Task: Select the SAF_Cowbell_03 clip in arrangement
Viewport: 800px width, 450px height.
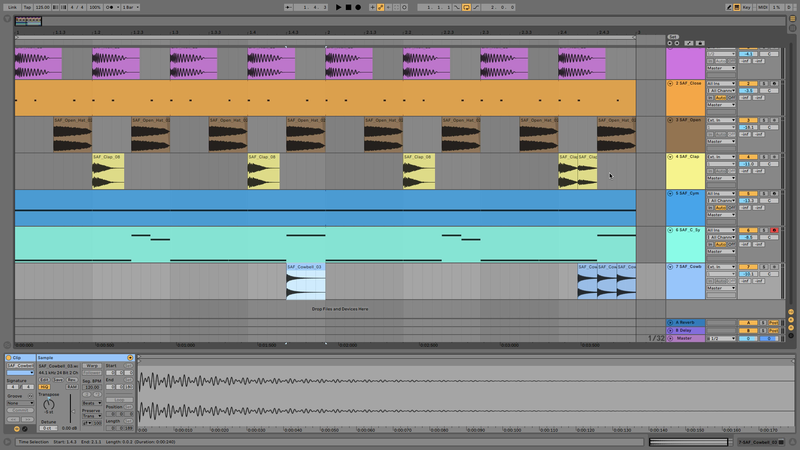Action: click(x=306, y=282)
